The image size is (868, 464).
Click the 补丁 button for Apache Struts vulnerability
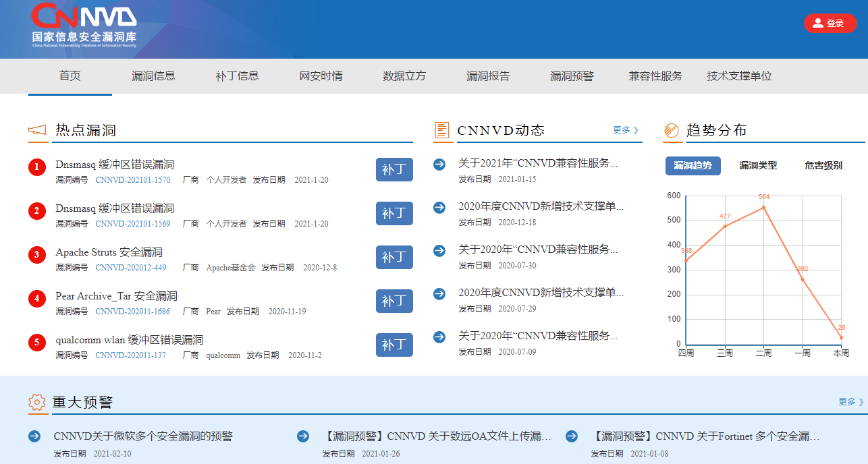tap(394, 257)
